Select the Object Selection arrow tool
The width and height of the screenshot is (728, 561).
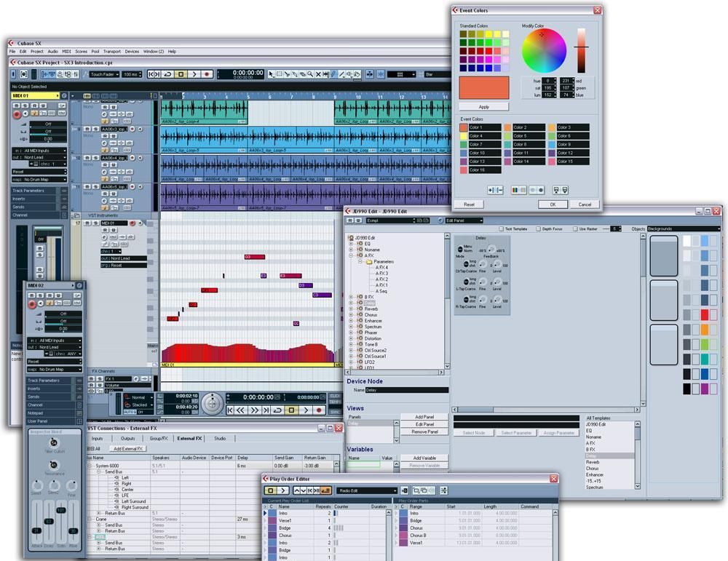click(x=271, y=74)
